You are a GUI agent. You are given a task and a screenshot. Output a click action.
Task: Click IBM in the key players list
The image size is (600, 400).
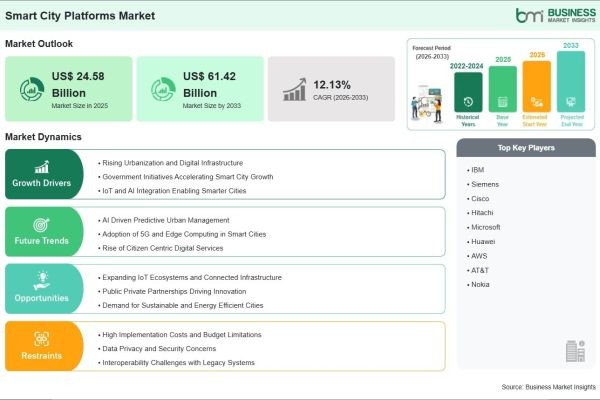click(x=476, y=170)
